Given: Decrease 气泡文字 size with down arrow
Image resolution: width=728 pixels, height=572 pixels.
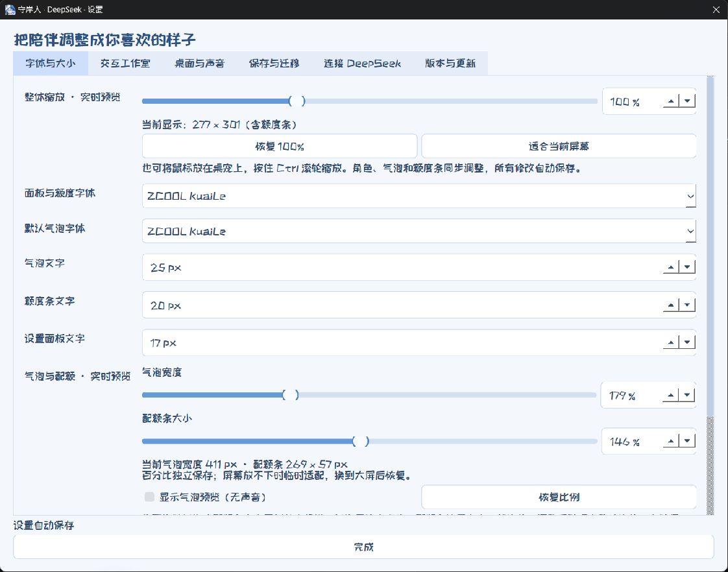Looking at the screenshot, I should pyautogui.click(x=687, y=267).
